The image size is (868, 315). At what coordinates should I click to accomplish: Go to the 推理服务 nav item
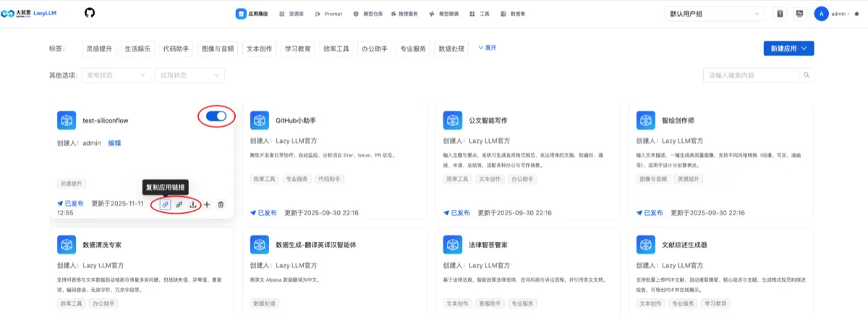pyautogui.click(x=406, y=14)
